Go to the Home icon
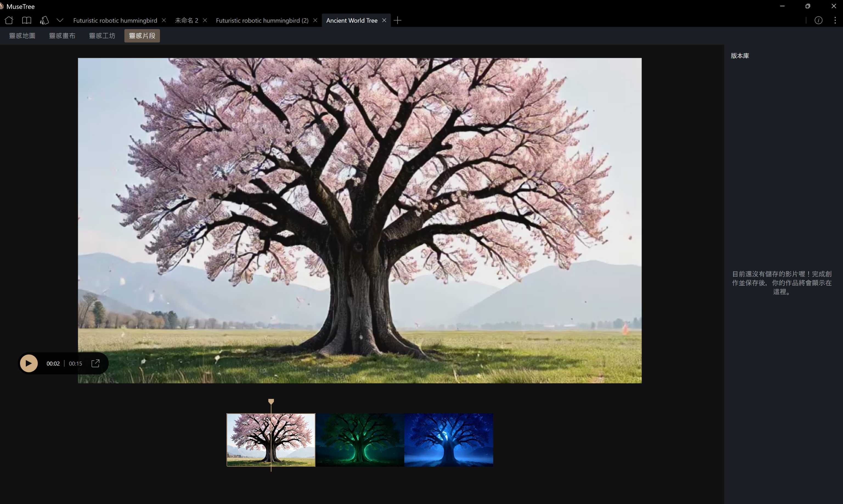 (9, 20)
